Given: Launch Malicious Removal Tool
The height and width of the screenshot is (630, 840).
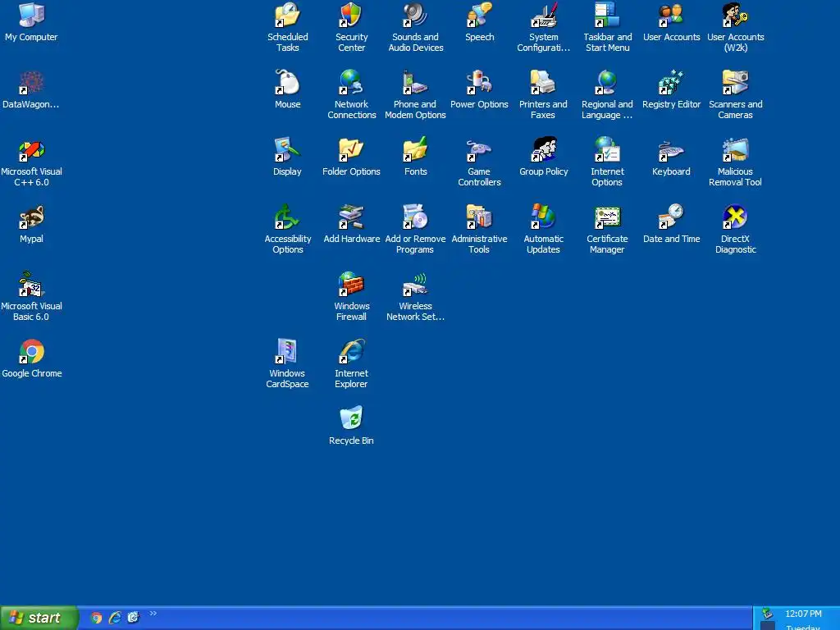Looking at the screenshot, I should coord(736,162).
